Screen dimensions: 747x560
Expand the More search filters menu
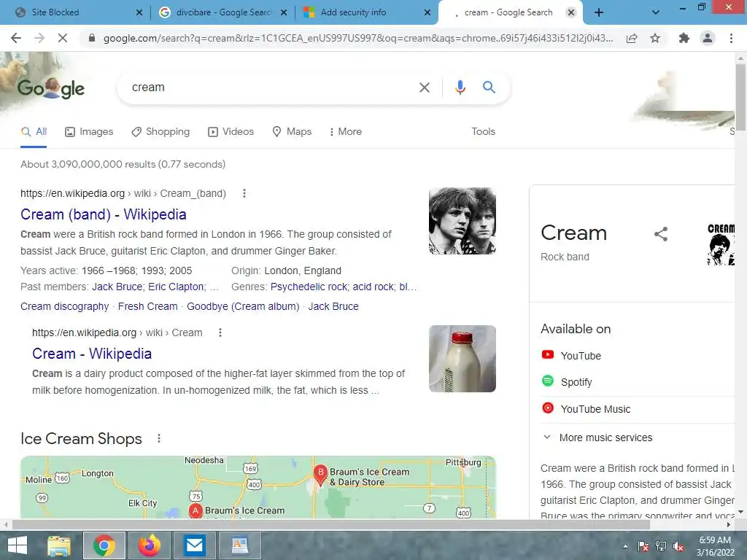345,132
